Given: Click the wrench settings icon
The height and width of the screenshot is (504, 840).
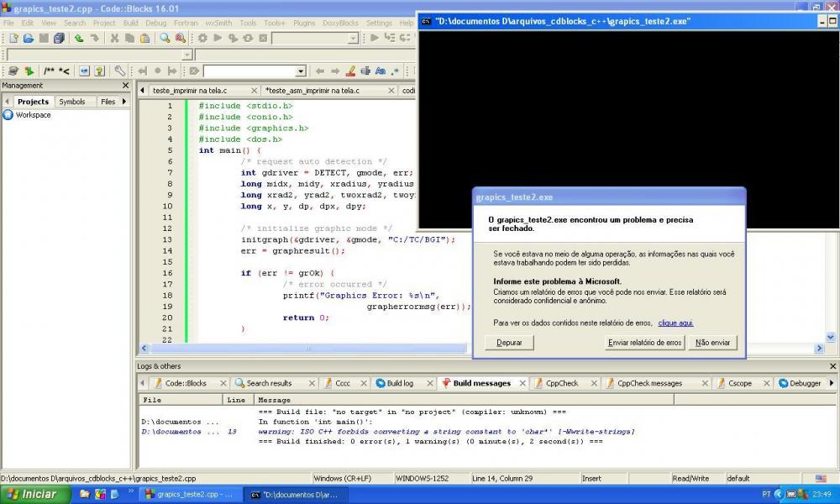Looking at the screenshot, I should point(120,71).
